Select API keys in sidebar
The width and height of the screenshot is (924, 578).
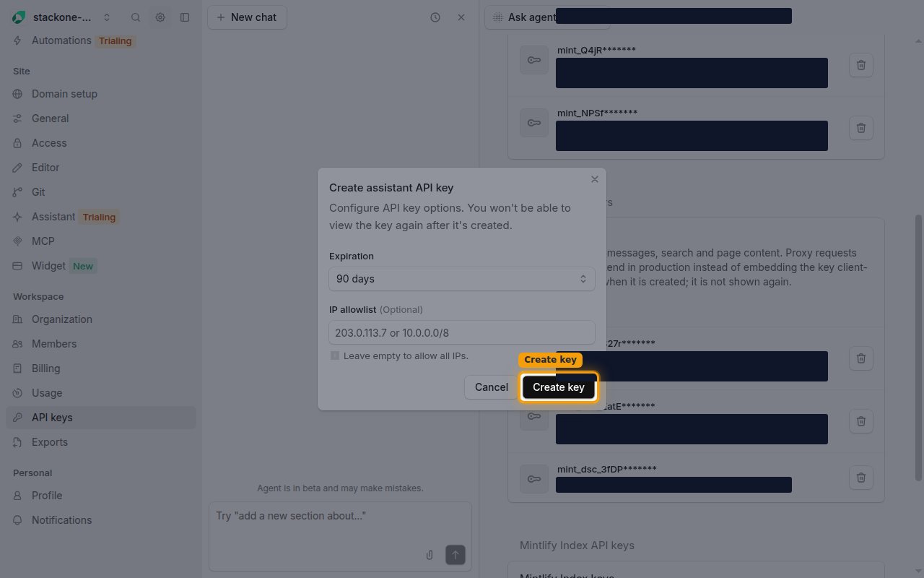(x=101, y=418)
